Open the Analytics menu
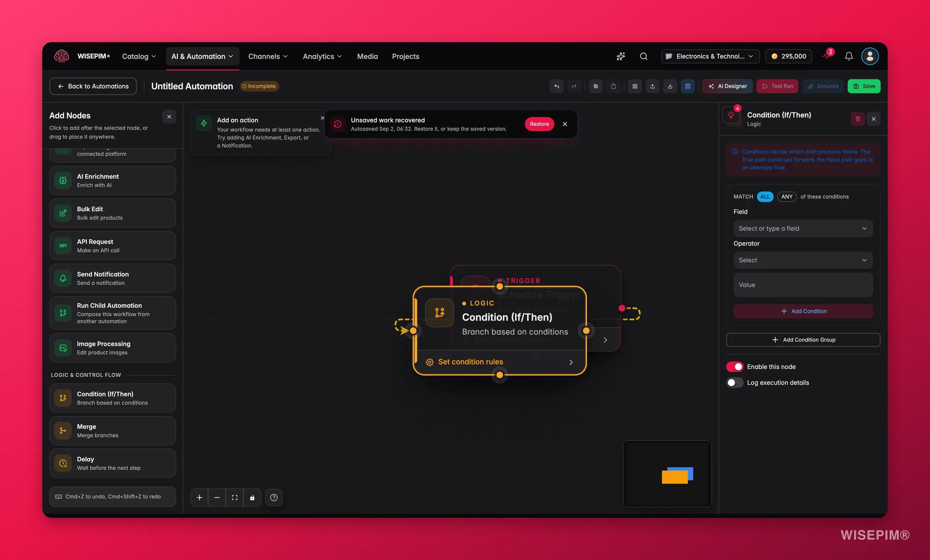This screenshot has width=930, height=560. tap(322, 56)
